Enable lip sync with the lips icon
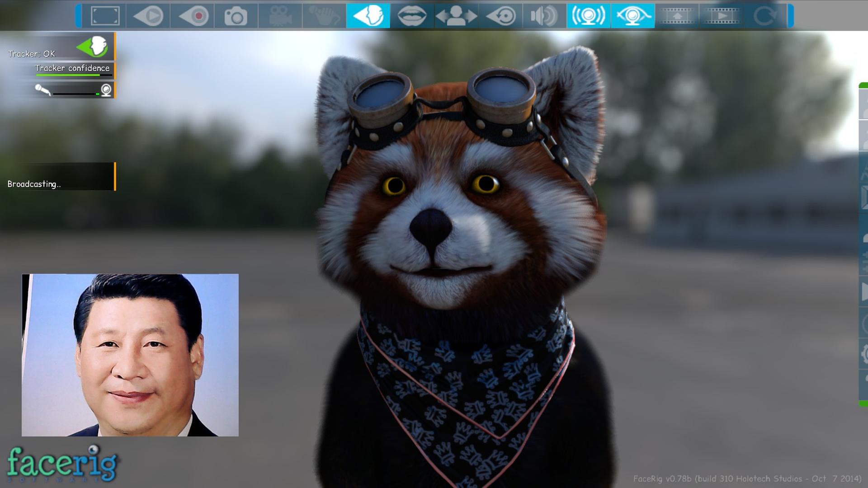This screenshot has width=868, height=488. (412, 16)
